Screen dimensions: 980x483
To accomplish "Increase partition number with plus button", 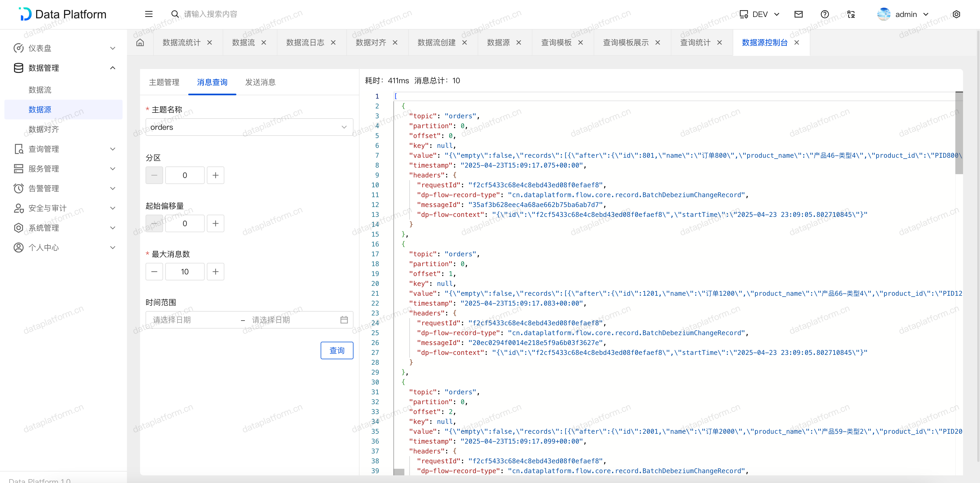I will (215, 175).
